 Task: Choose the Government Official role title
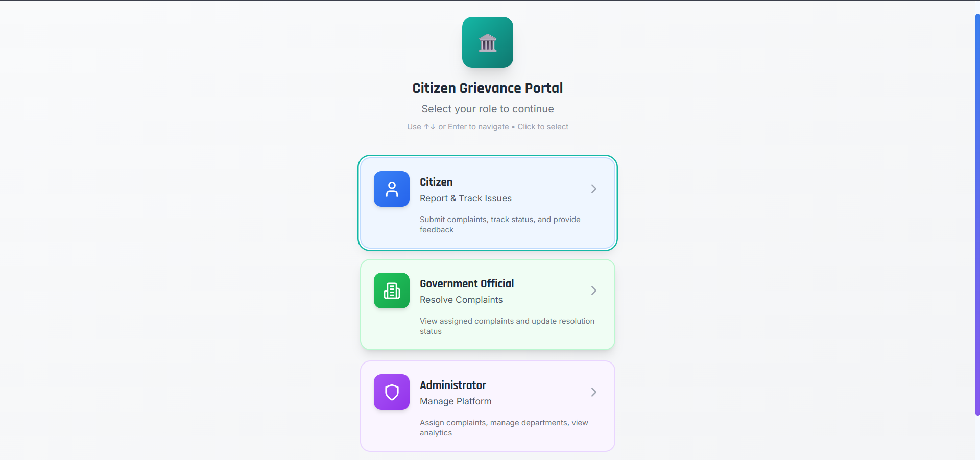467,284
